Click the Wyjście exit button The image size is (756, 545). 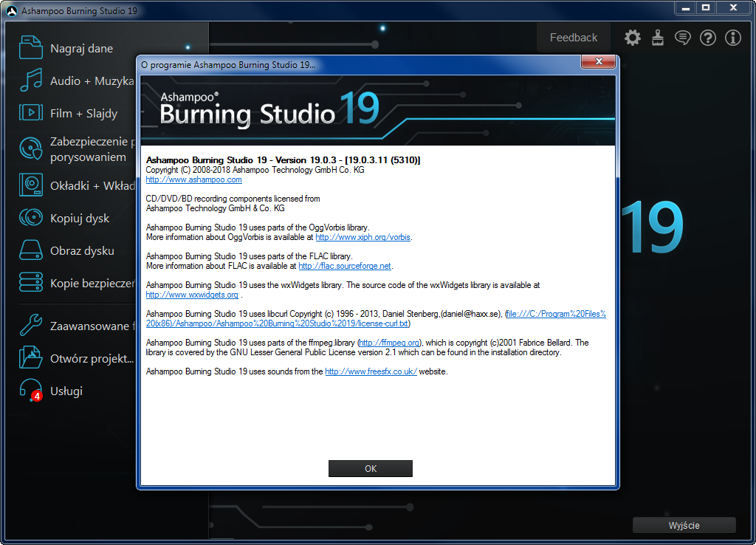[x=684, y=525]
